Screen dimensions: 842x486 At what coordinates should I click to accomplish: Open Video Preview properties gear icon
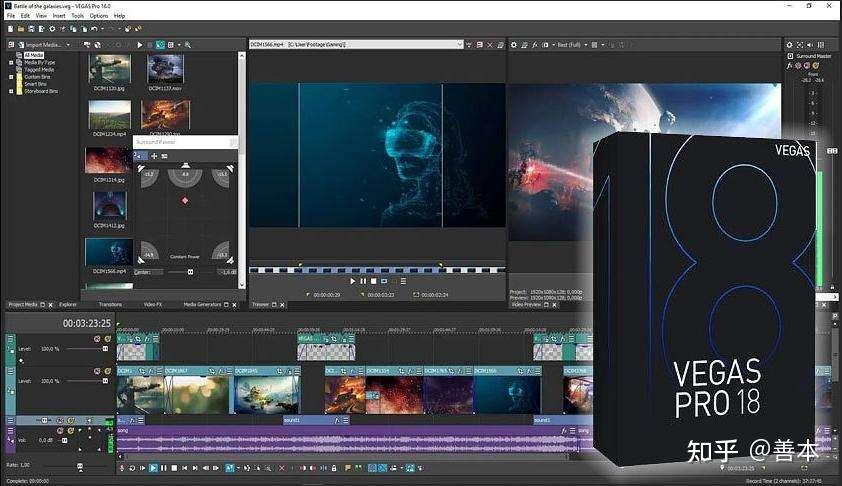pyautogui.click(x=513, y=45)
